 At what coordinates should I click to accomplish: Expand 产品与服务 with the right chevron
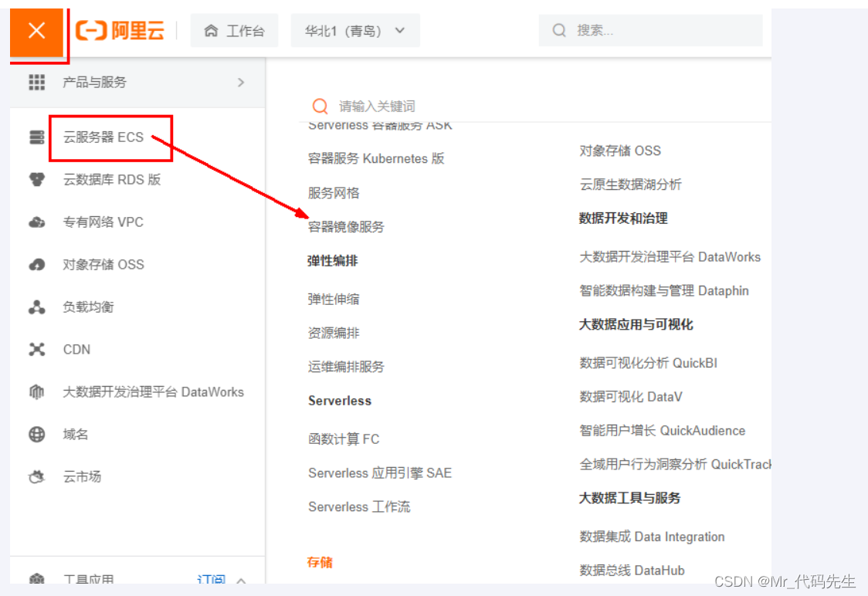241,83
